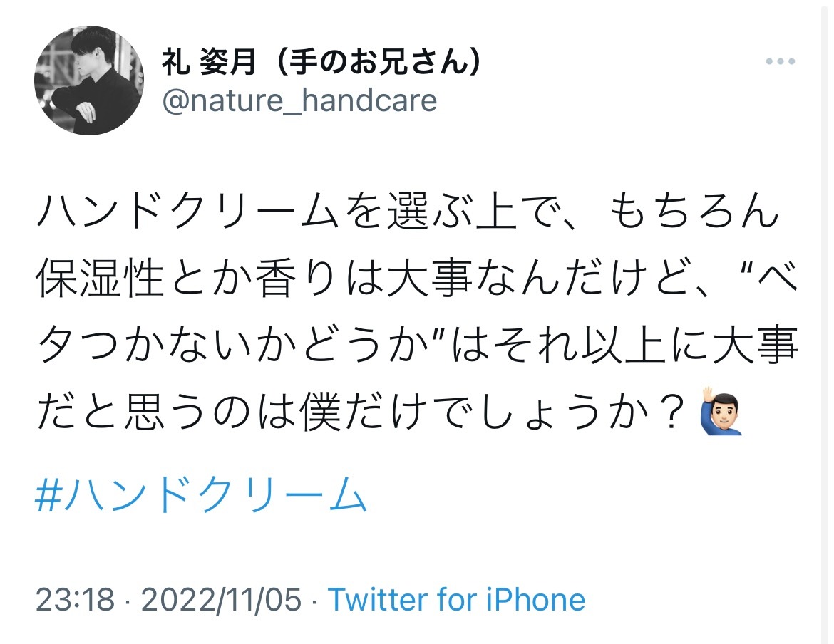The width and height of the screenshot is (834, 644).
Task: Click the tweet line starting ハンドクリームを選ぶ上で
Action: pyautogui.click(x=408, y=211)
